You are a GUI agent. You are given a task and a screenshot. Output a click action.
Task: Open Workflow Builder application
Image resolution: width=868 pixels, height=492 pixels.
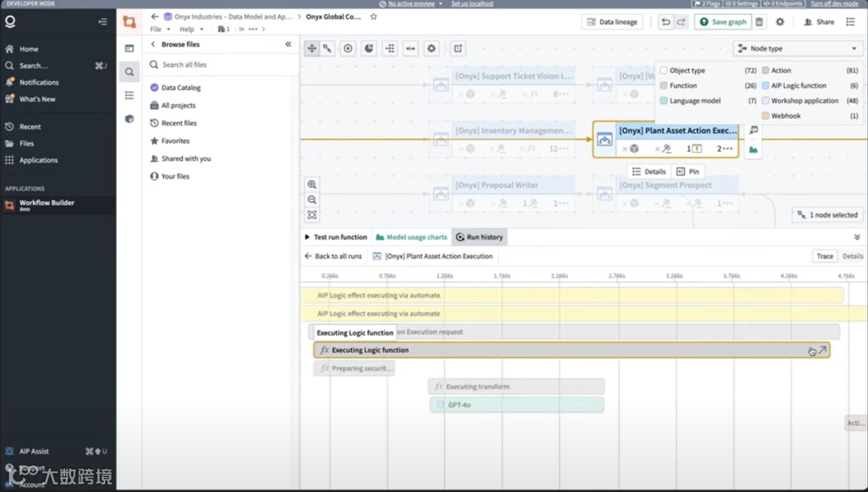point(58,205)
